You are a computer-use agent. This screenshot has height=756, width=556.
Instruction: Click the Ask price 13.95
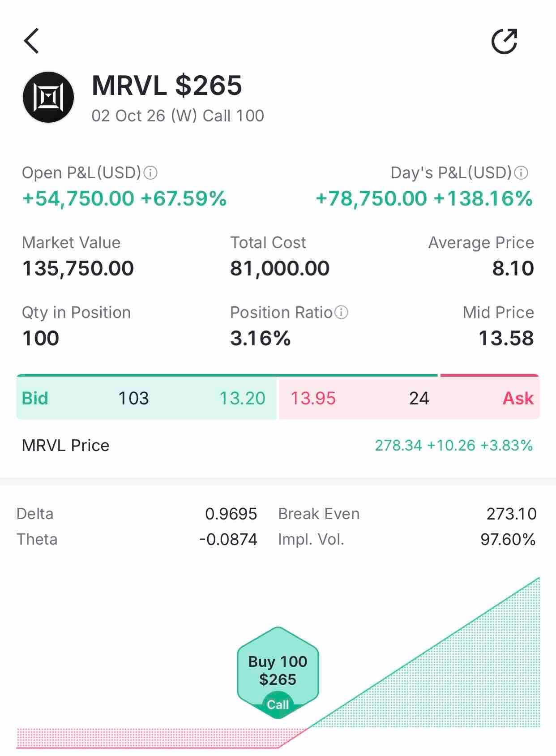[x=313, y=398]
